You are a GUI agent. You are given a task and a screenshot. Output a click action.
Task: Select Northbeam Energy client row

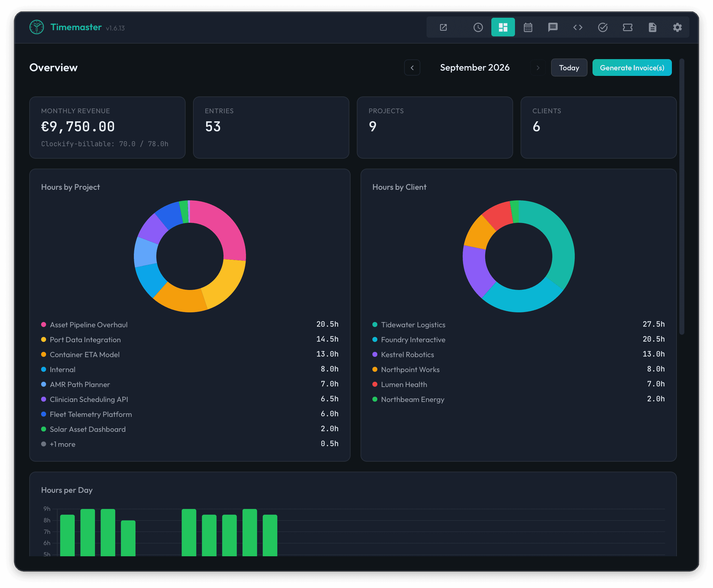(518, 399)
